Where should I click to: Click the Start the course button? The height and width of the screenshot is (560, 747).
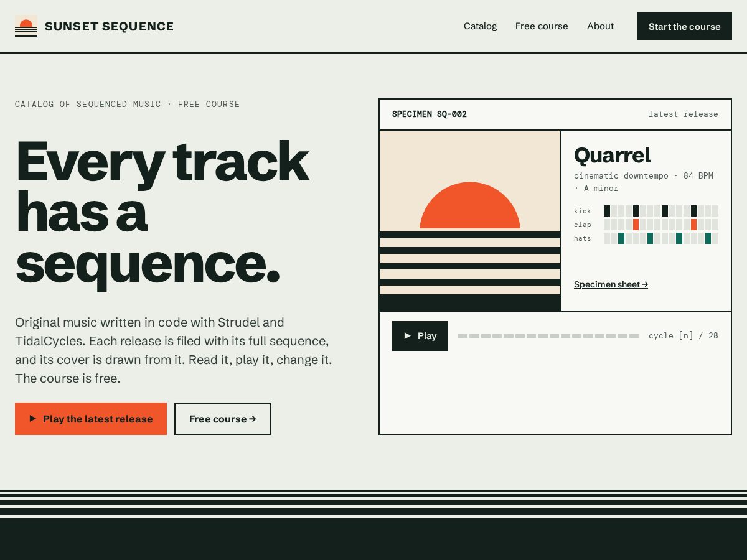point(685,26)
